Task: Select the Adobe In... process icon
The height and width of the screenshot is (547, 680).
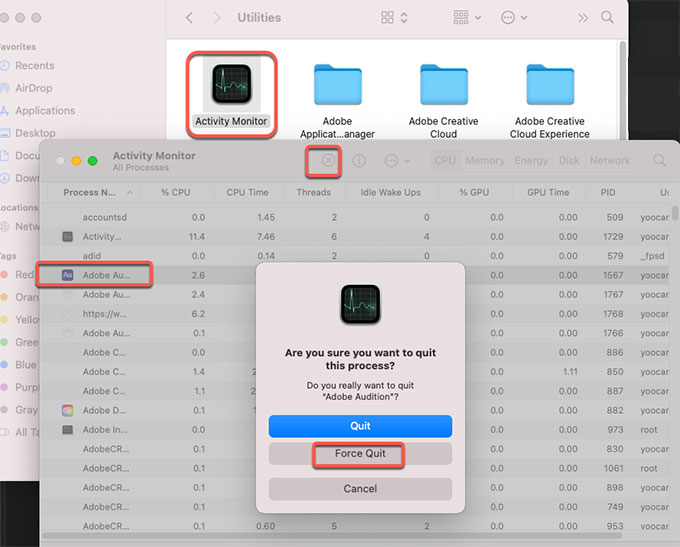Action: 68,430
